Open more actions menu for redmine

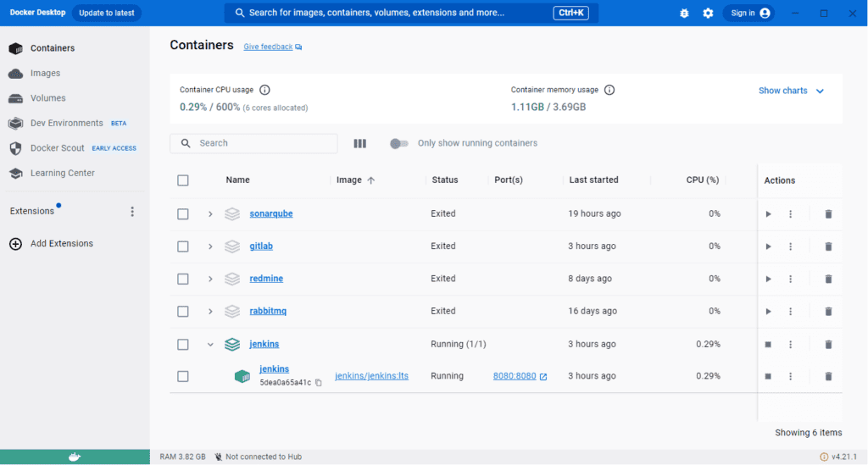(x=791, y=280)
